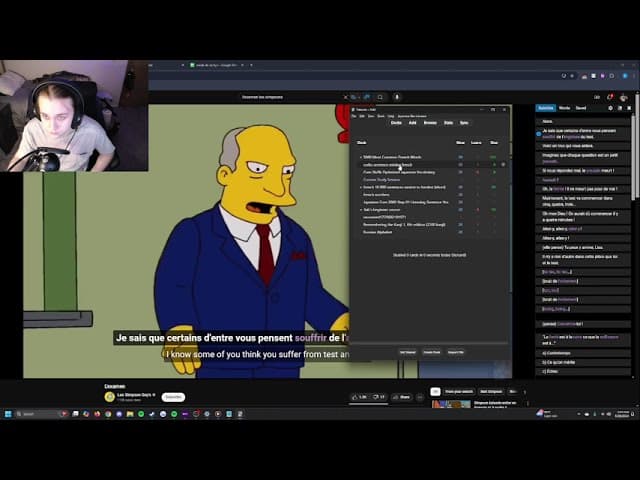This screenshot has width=640, height=480.
Task: Click subtitle line 'Tu peux y arriver, Lisa.'
Action: click(x=583, y=247)
